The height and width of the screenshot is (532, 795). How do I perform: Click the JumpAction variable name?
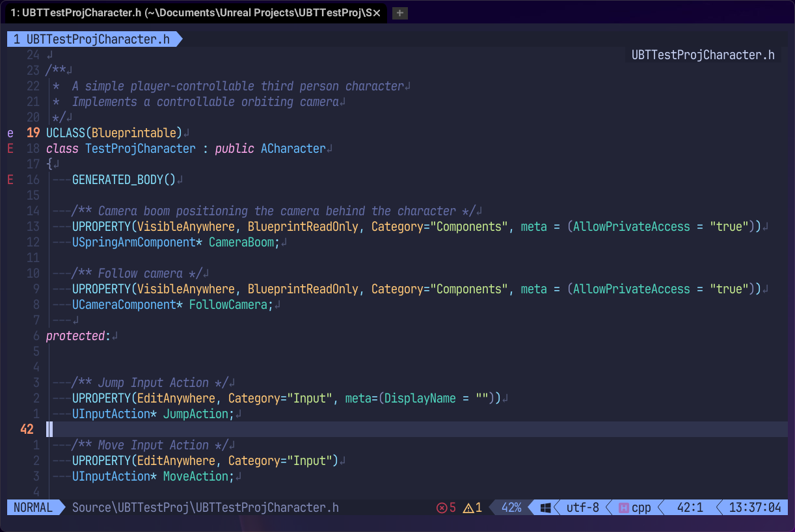196,414
